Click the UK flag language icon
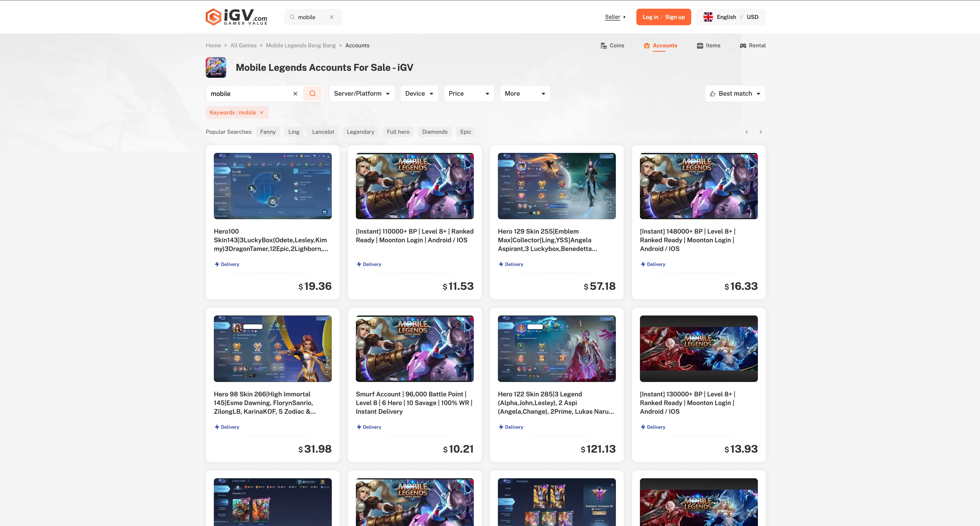 708,17
